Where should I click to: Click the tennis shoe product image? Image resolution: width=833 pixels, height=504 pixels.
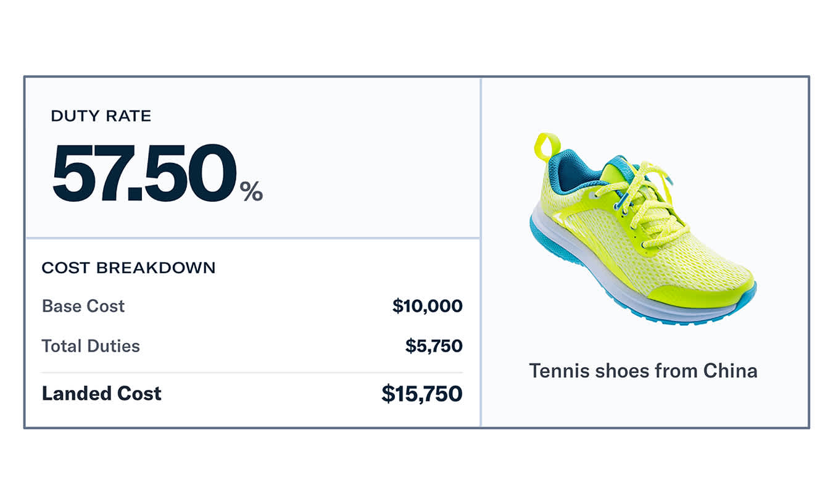coord(643,228)
